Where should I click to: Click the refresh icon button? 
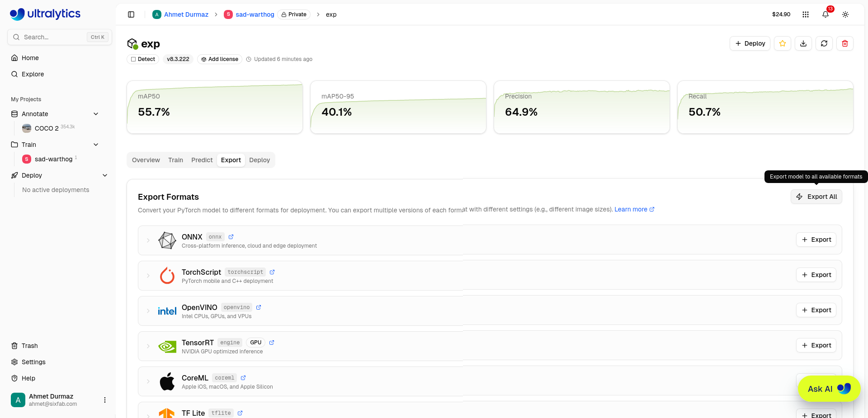pyautogui.click(x=824, y=43)
